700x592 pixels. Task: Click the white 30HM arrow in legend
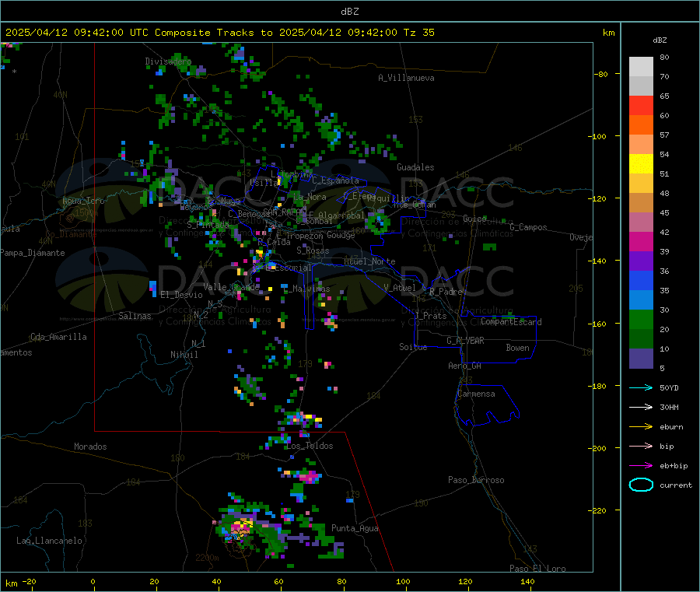641,407
